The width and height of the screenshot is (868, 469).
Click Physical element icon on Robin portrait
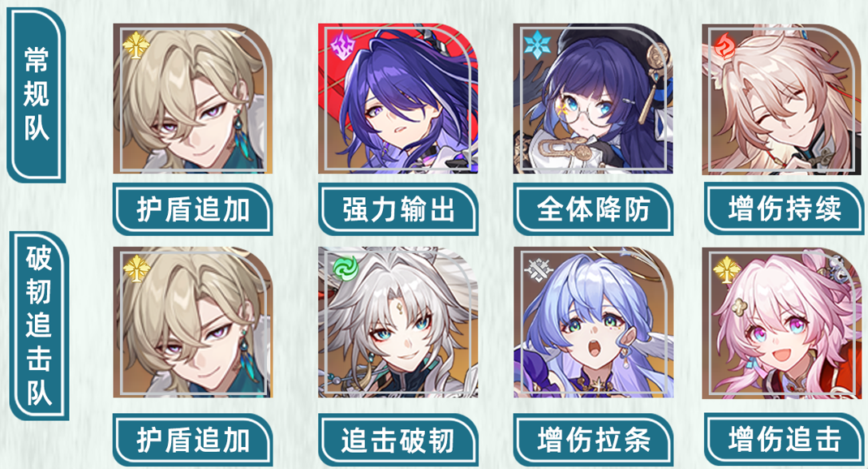point(537,269)
